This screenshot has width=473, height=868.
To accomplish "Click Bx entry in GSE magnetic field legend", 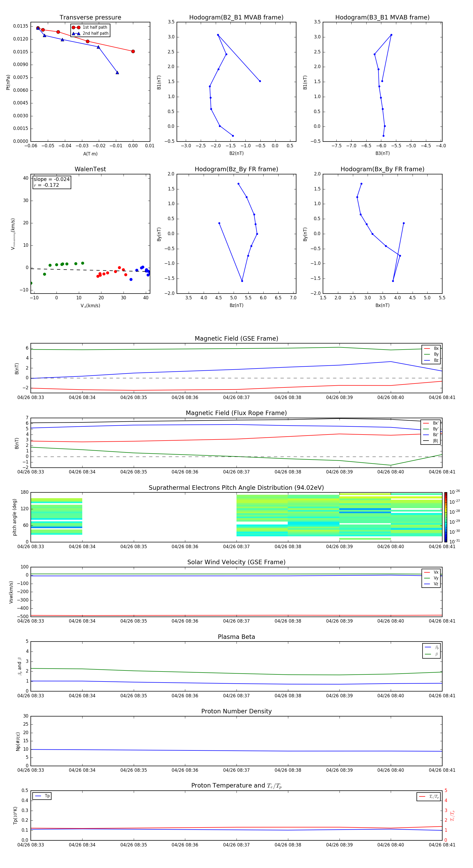I will tap(431, 349).
